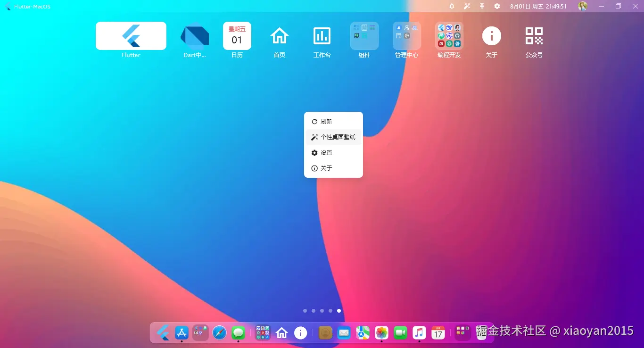Image resolution: width=644 pixels, height=348 pixels.
Task: Click the notification bell in the top bar
Action: click(x=451, y=6)
